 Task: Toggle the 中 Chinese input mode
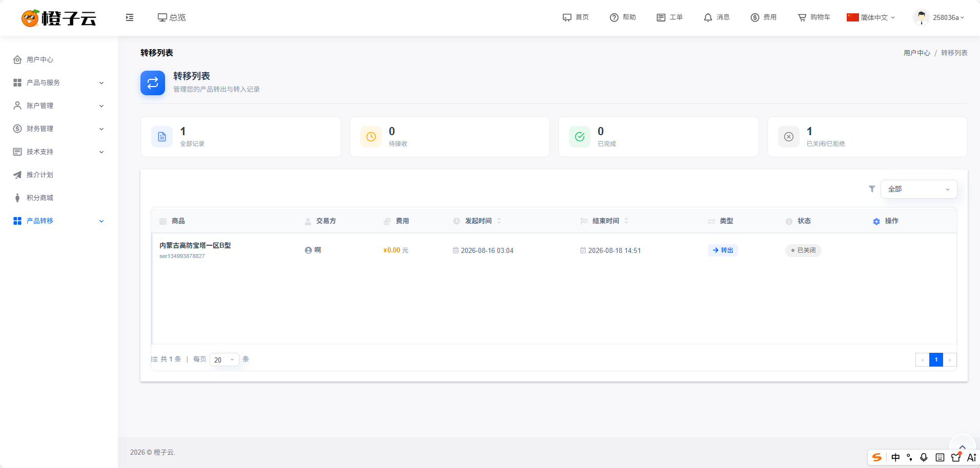[x=895, y=457]
